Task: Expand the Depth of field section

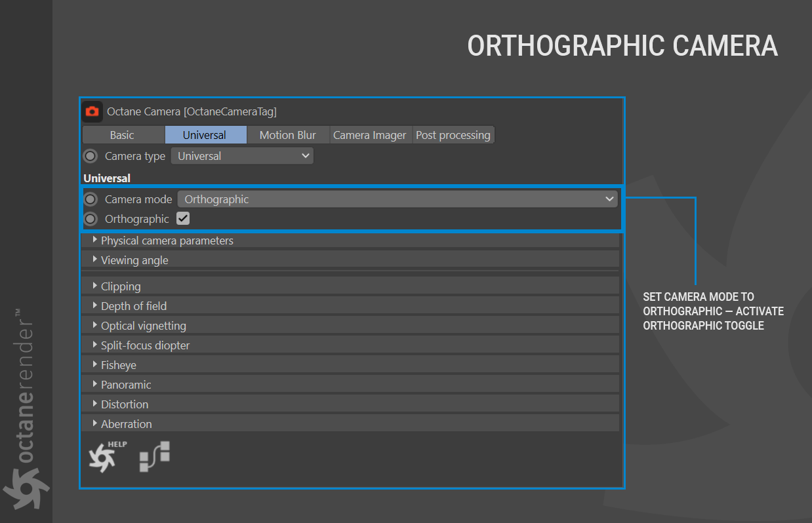Action: (350, 306)
